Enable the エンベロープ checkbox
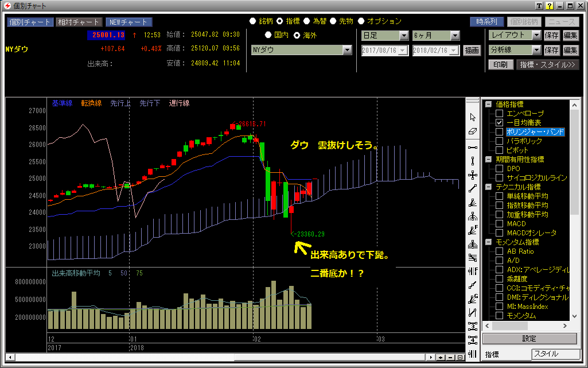The height and width of the screenshot is (368, 588). [x=500, y=113]
